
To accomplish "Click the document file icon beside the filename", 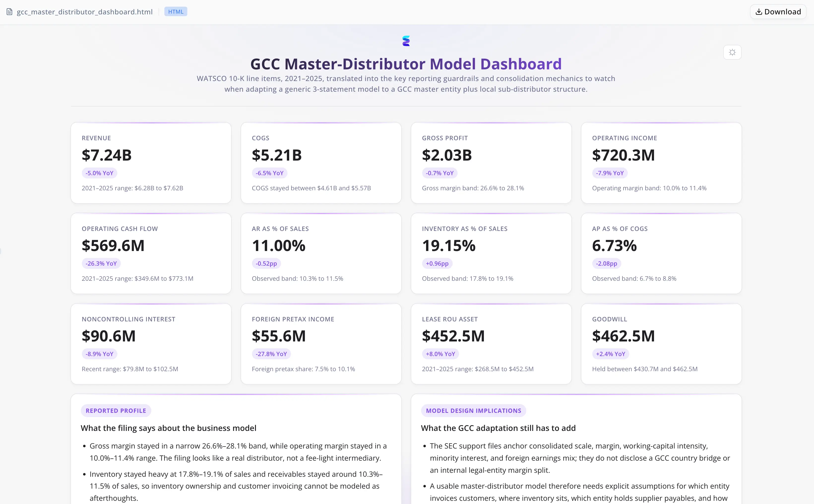I will point(10,12).
